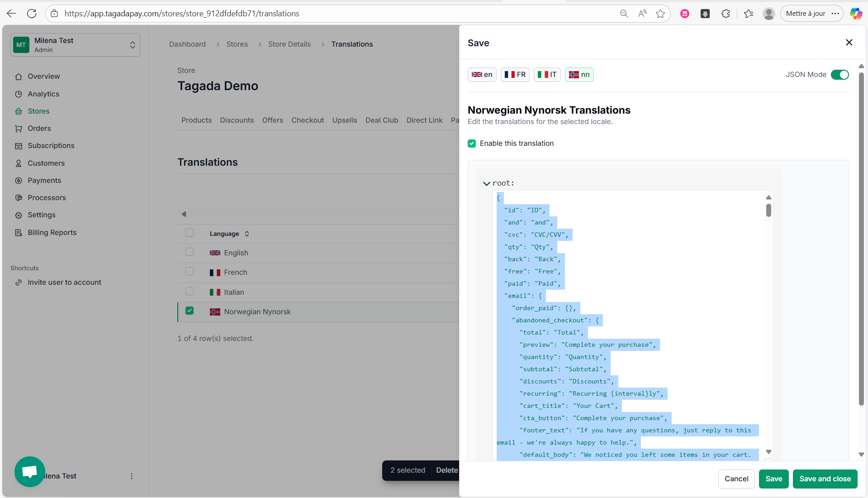Image resolution: width=868 pixels, height=498 pixels.
Task: Go to Stores in the sidebar
Action: pos(38,111)
